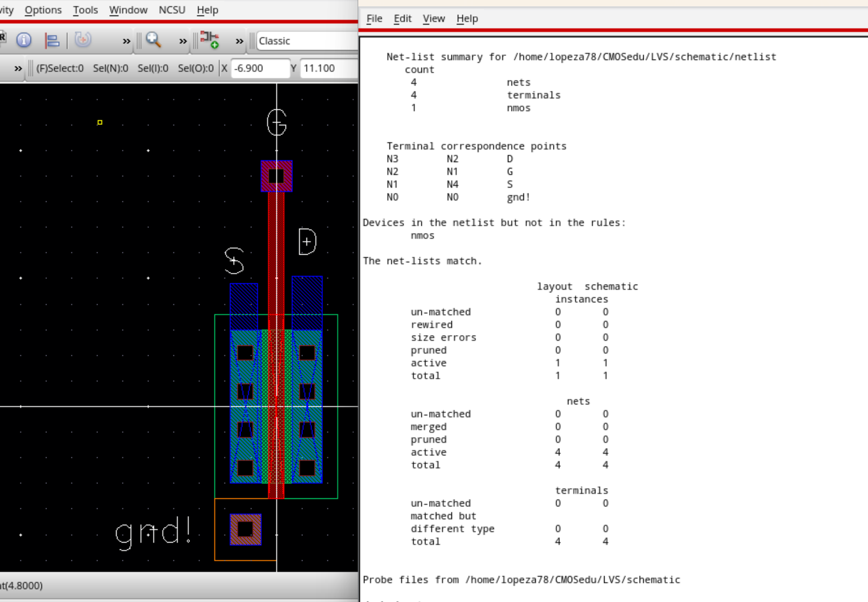Open the Options menu

click(x=43, y=10)
